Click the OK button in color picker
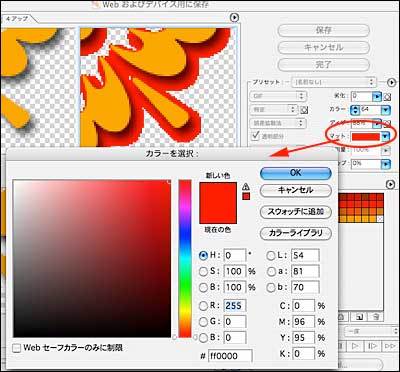The height and width of the screenshot is (372, 400). click(x=296, y=173)
